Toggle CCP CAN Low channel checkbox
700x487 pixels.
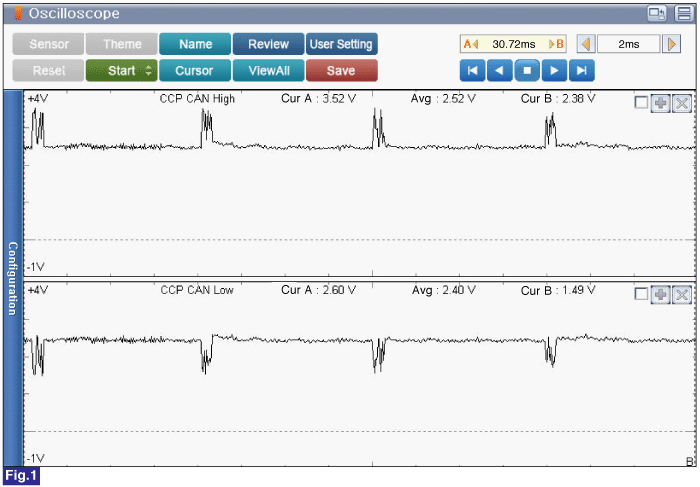tap(641, 294)
